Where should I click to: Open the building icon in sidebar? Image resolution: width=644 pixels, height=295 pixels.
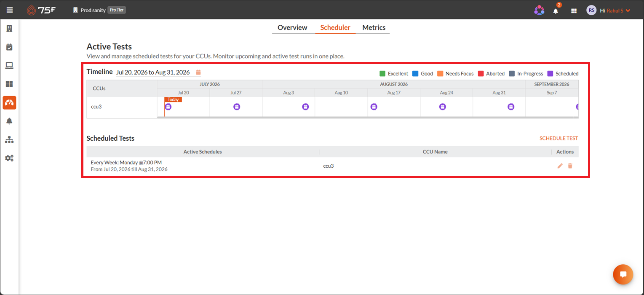[x=9, y=28]
